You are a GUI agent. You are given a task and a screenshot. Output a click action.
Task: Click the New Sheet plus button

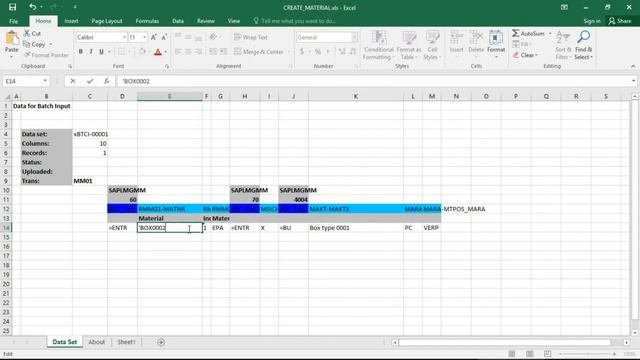tap(161, 342)
